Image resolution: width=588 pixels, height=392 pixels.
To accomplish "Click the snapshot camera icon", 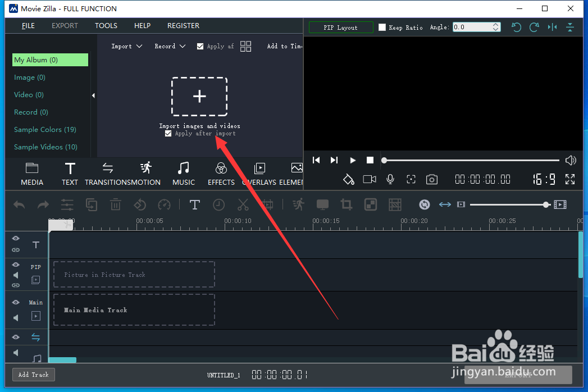I will pyautogui.click(x=432, y=179).
